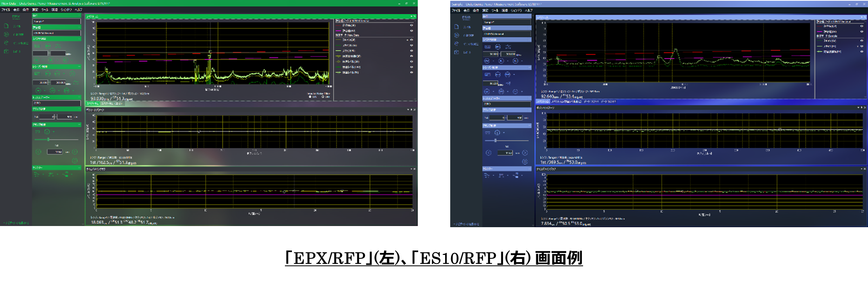Click the circular play icon in green window sidebar
The image size is (868, 283).
tap(6, 34)
